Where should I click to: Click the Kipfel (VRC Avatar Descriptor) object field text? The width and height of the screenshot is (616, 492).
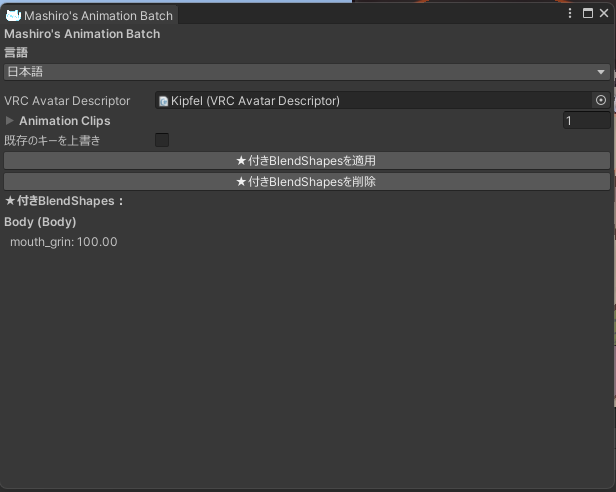(255, 101)
